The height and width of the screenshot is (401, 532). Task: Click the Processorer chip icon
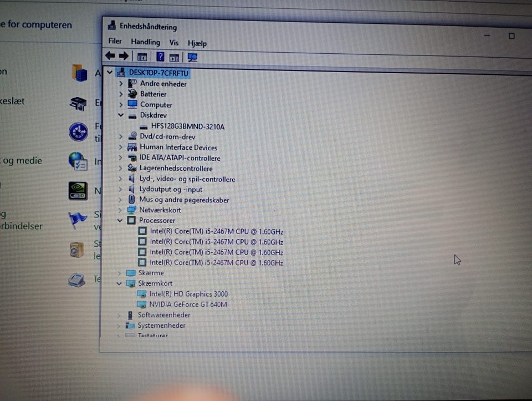(131, 220)
